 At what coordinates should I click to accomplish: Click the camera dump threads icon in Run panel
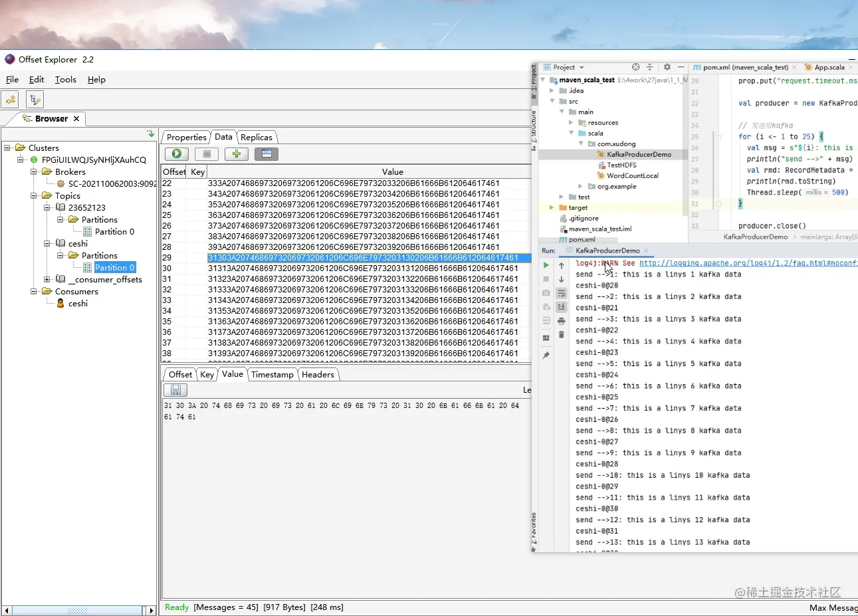(x=546, y=293)
